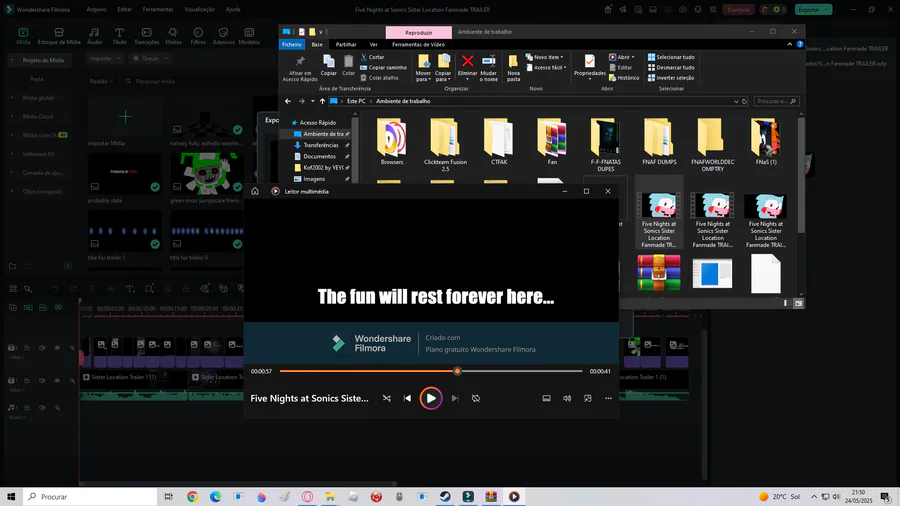Open the more options ellipsis in player
900x506 pixels.
[608, 398]
